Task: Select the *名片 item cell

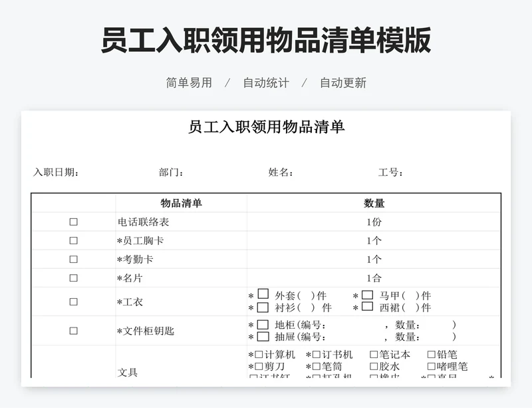Action: coord(181,278)
